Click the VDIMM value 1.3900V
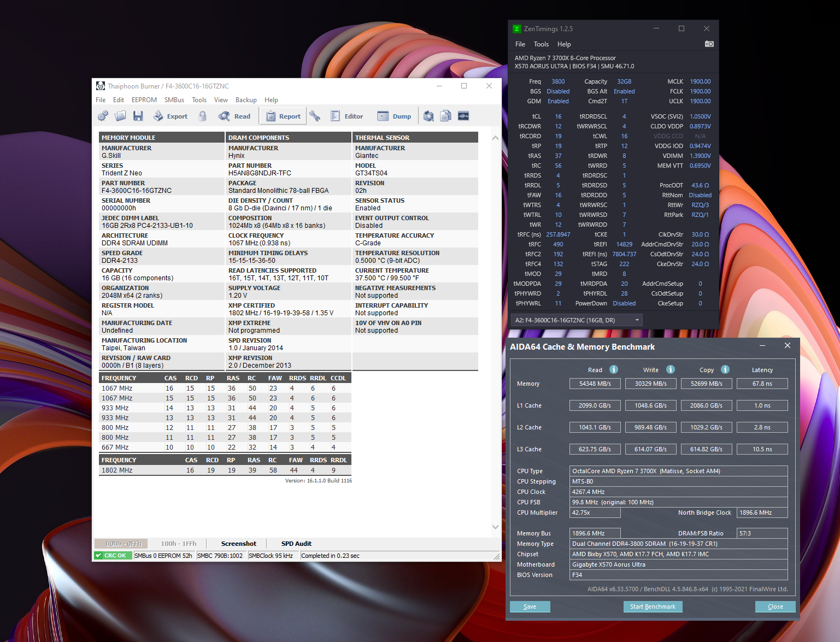 point(700,156)
